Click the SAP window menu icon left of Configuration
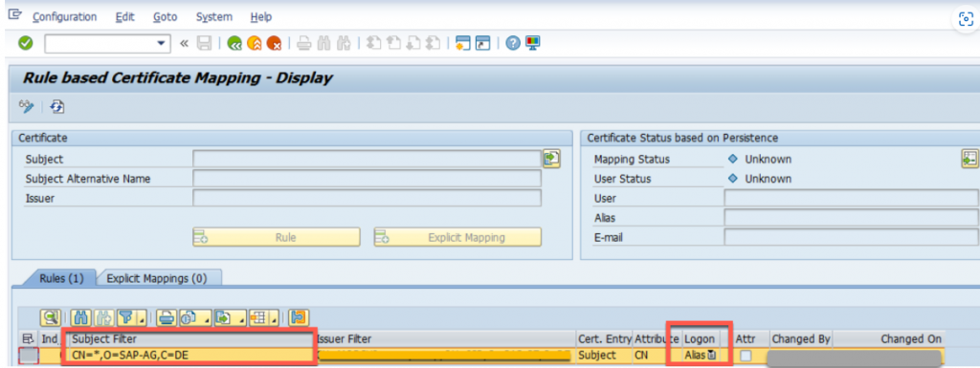This screenshot has height=368, width=980. coord(15,15)
